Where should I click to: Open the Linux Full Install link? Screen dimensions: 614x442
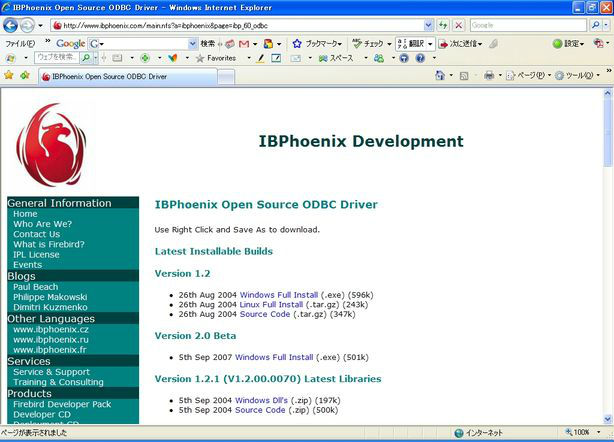tap(271, 305)
